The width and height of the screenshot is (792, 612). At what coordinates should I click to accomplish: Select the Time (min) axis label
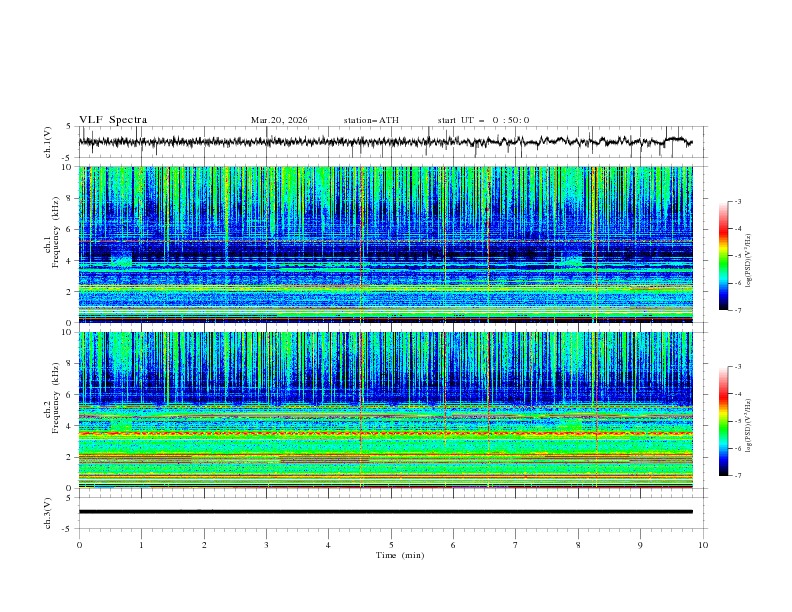coord(391,554)
